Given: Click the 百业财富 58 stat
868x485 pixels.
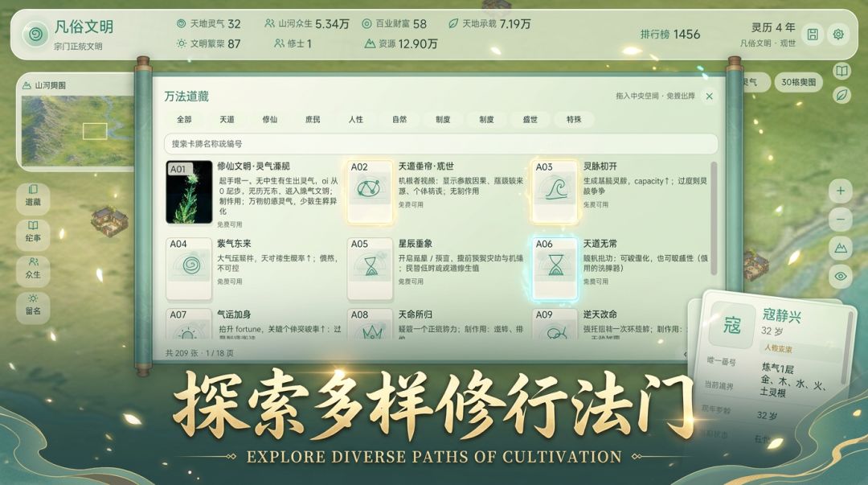Looking at the screenshot, I should coord(394,24).
